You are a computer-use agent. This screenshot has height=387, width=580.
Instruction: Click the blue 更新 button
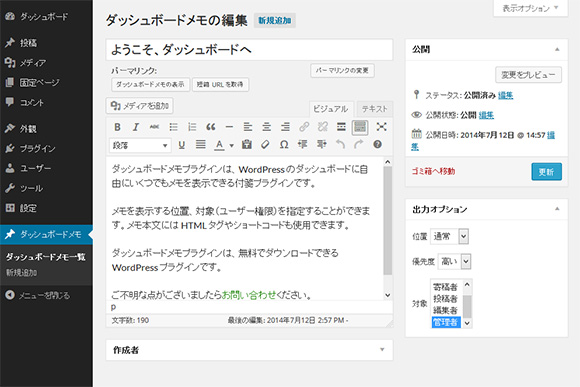pyautogui.click(x=546, y=172)
